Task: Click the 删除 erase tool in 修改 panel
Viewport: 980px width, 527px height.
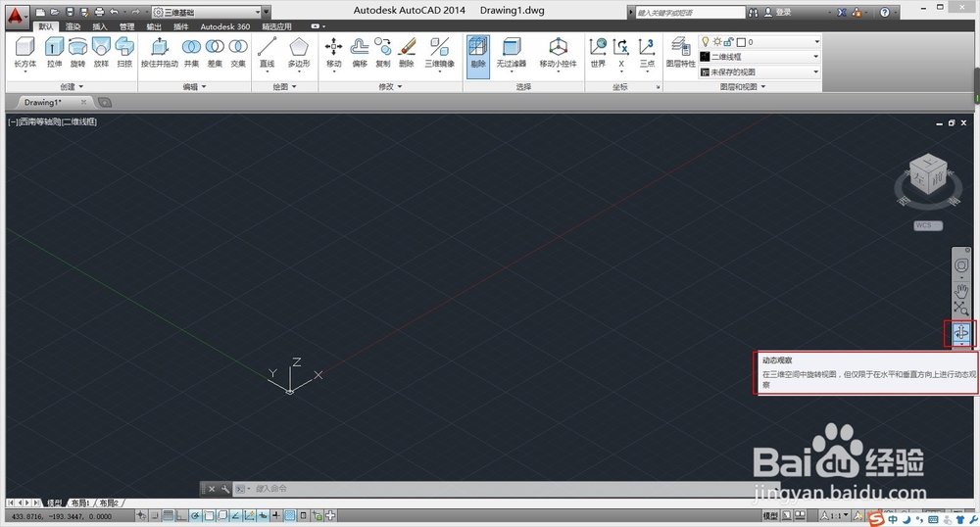Action: (x=407, y=53)
